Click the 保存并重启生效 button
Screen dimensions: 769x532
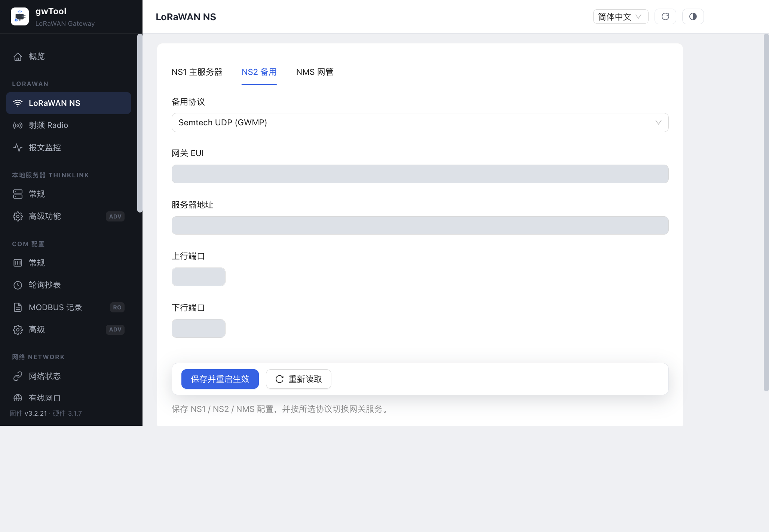tap(220, 379)
